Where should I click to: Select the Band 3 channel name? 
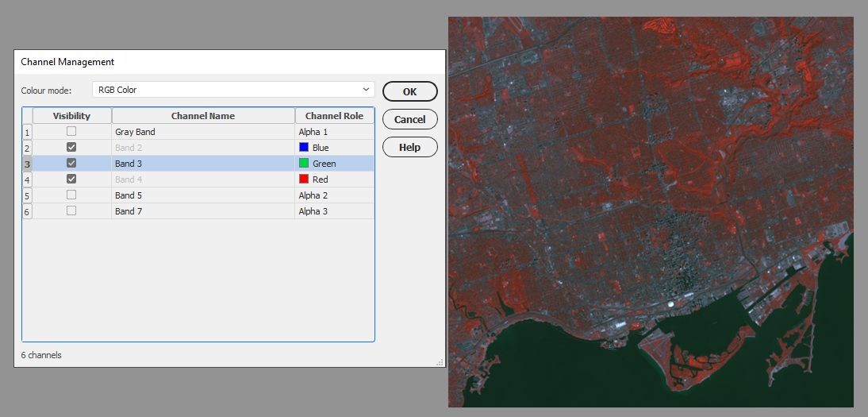pyautogui.click(x=129, y=164)
